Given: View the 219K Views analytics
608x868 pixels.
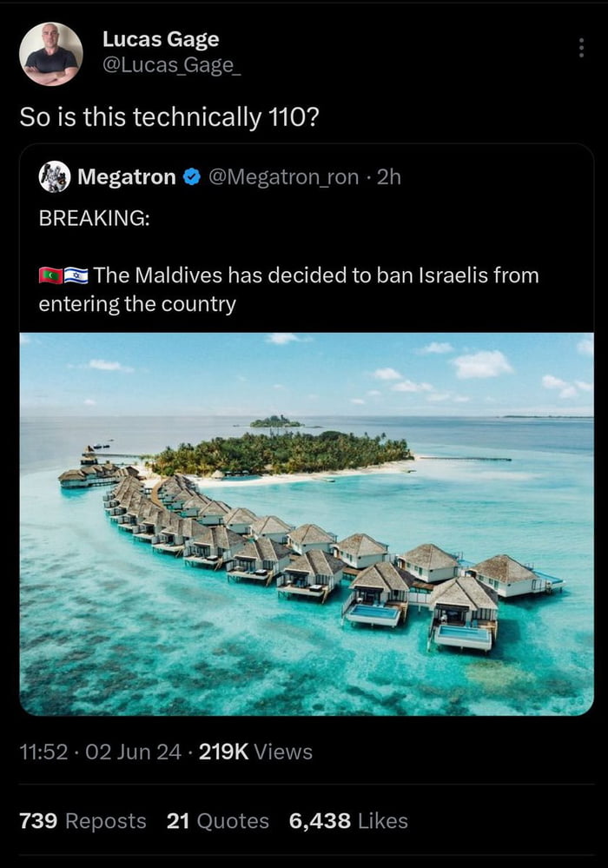Looking at the screenshot, I should [x=255, y=752].
